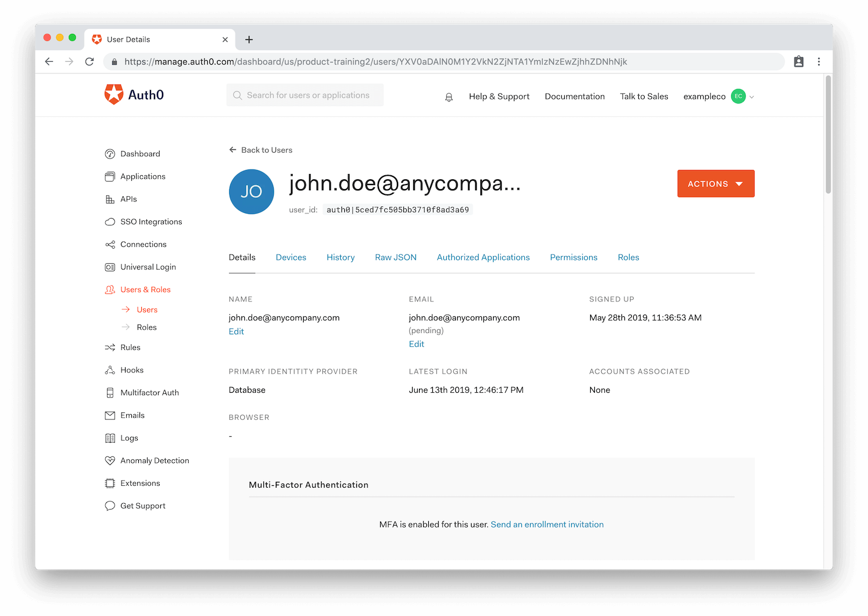This screenshot has height=616, width=868.
Task: Click the SSO Integrations cloud icon
Action: [x=110, y=222]
